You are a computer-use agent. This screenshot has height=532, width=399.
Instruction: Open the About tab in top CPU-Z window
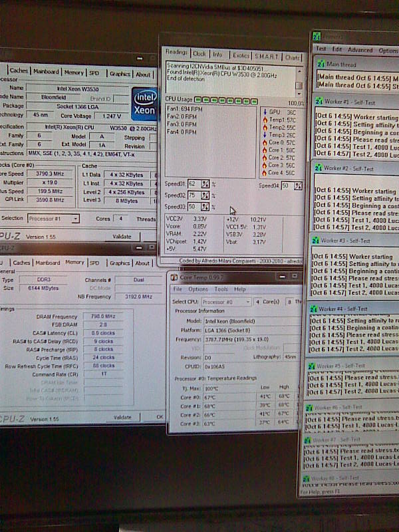pyautogui.click(x=143, y=74)
